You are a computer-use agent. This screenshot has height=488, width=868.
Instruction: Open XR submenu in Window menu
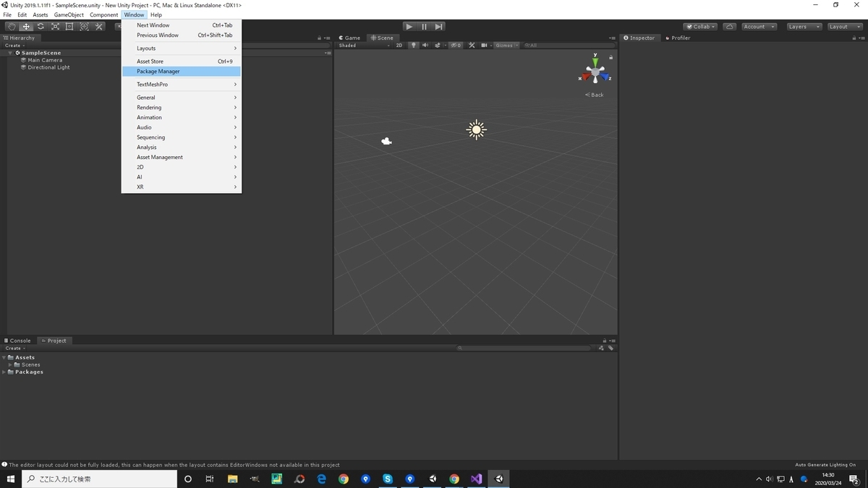tap(182, 187)
